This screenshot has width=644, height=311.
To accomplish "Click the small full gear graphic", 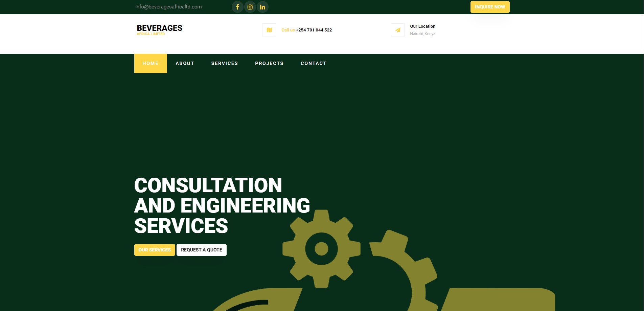I will [x=321, y=249].
